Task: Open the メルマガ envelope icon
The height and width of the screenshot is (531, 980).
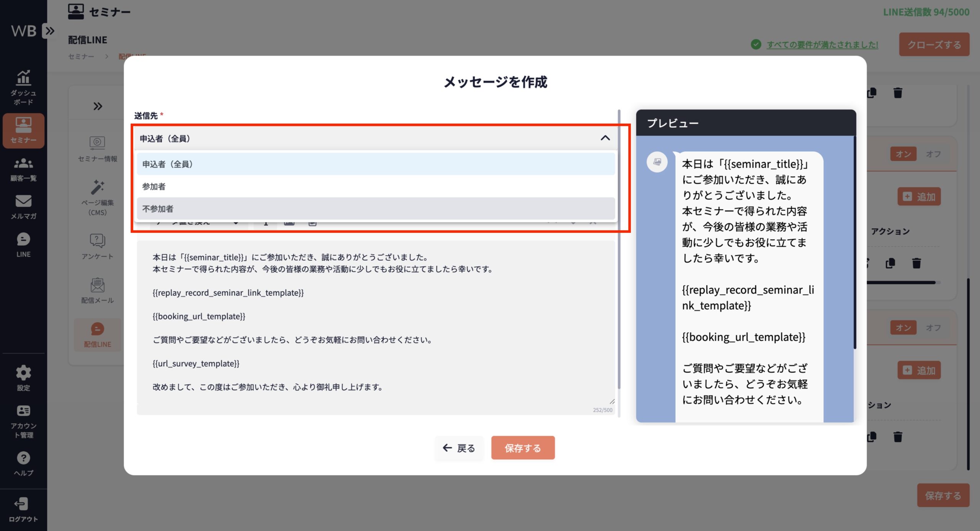Action: (x=23, y=201)
